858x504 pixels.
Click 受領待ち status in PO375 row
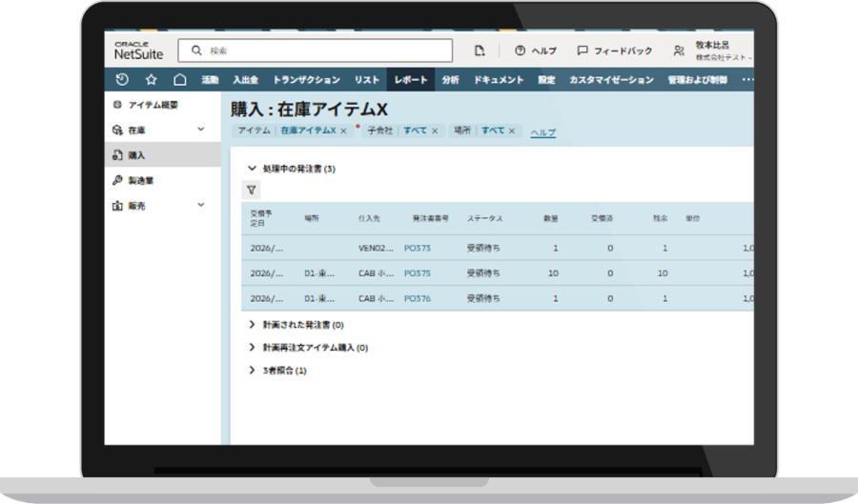tap(483, 273)
